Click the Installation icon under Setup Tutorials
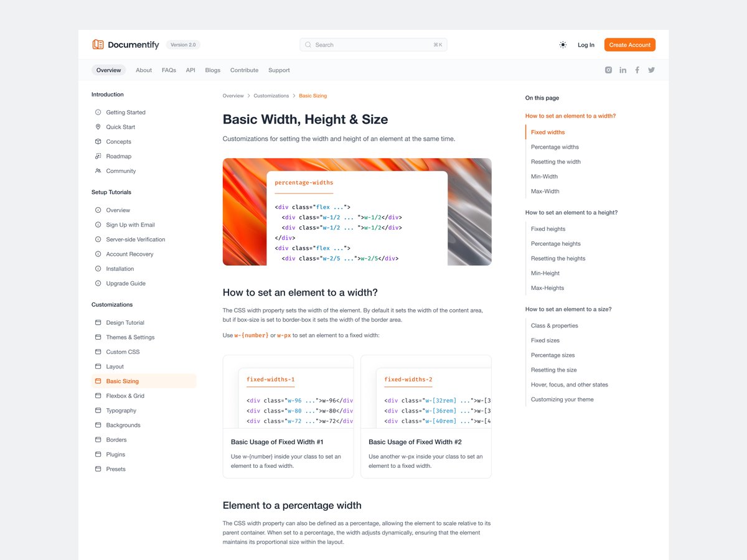This screenshot has height=560, width=747. (98, 269)
